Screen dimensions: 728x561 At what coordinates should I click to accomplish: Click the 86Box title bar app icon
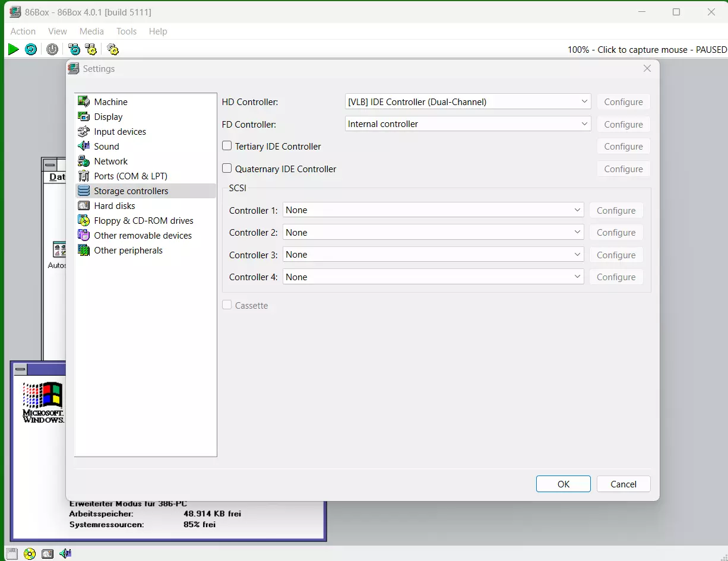coord(15,12)
